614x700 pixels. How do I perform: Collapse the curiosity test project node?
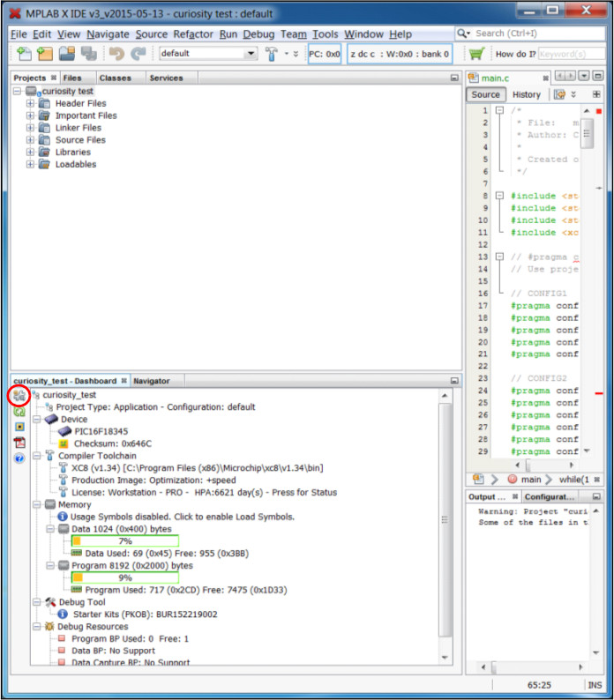[x=17, y=91]
